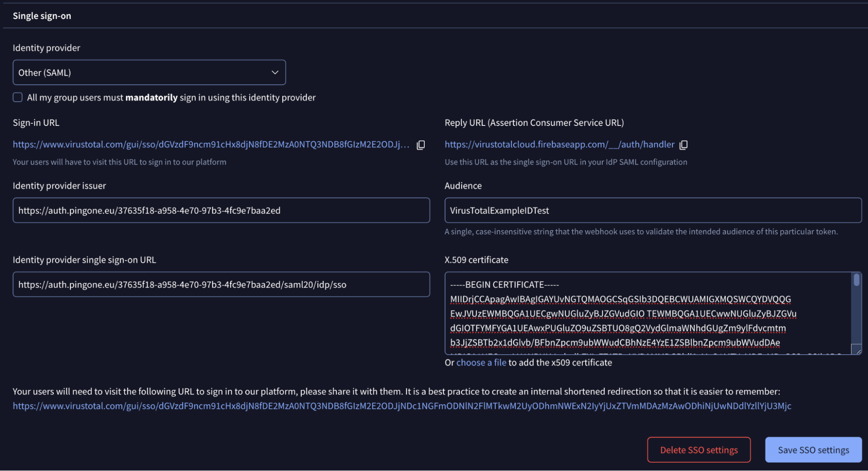Click the Reply URL (Assertion Consumer Service URL) label

point(534,123)
